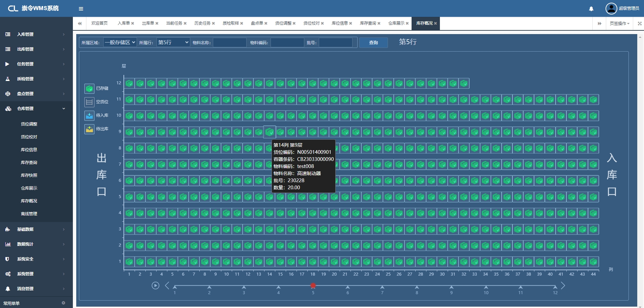This screenshot has height=308, width=644.
Task: Click the 基础数据 puzzle icon
Action: (x=8, y=229)
